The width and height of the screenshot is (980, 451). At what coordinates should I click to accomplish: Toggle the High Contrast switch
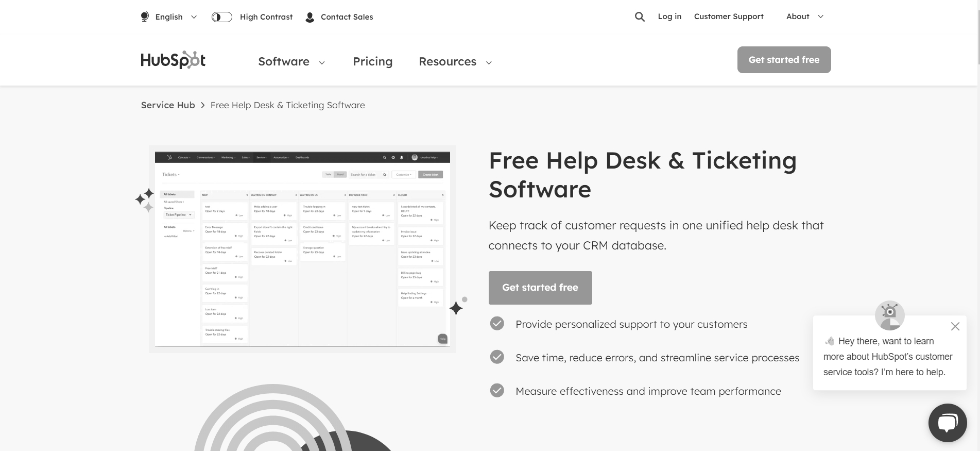(x=222, y=17)
